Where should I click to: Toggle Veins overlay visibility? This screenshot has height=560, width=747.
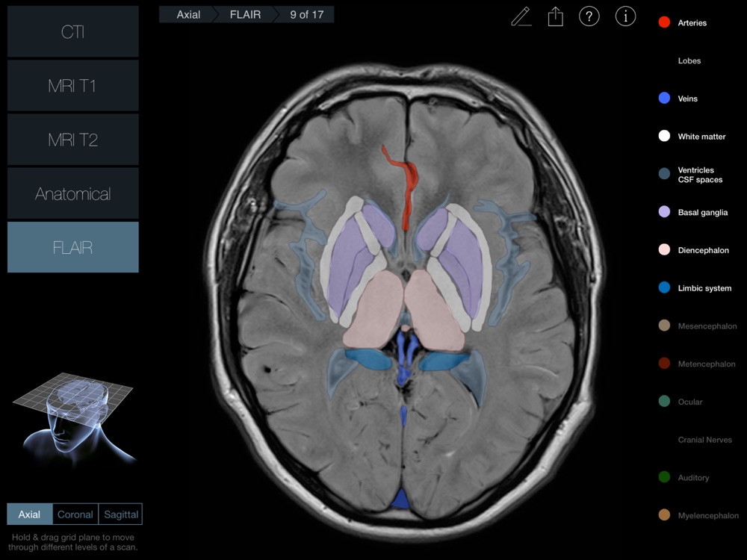tap(663, 99)
